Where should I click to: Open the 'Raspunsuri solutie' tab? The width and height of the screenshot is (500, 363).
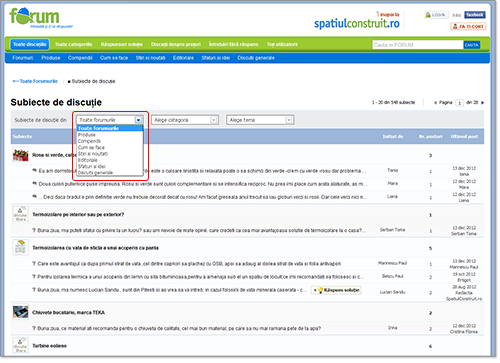122,44
